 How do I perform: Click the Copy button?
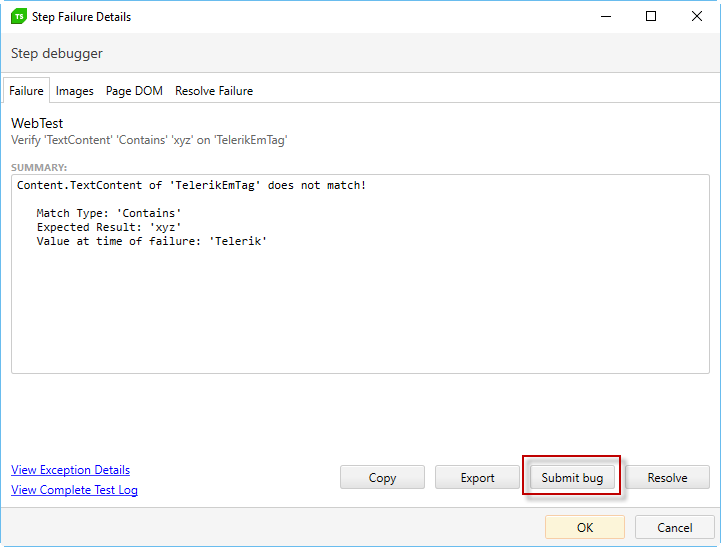(x=382, y=477)
